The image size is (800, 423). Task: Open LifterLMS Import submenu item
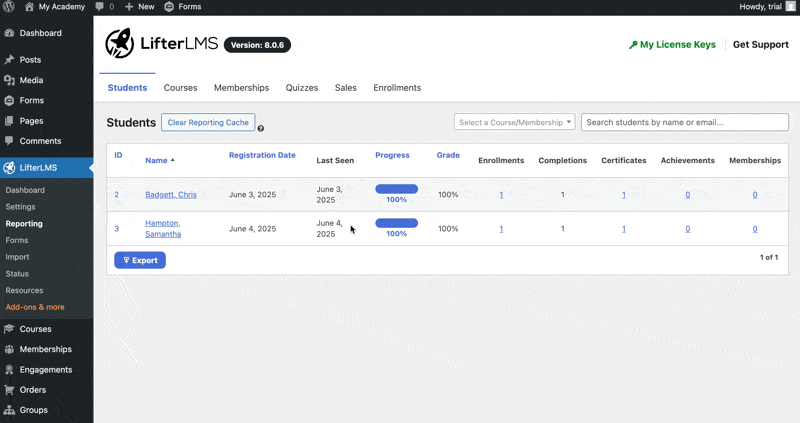click(x=17, y=257)
